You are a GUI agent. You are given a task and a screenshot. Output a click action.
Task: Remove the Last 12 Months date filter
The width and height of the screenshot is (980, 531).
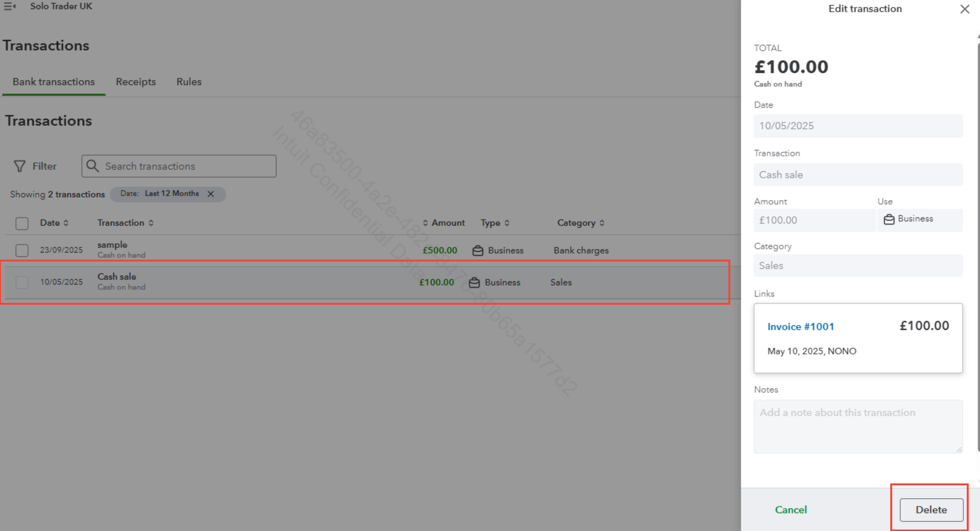point(211,194)
